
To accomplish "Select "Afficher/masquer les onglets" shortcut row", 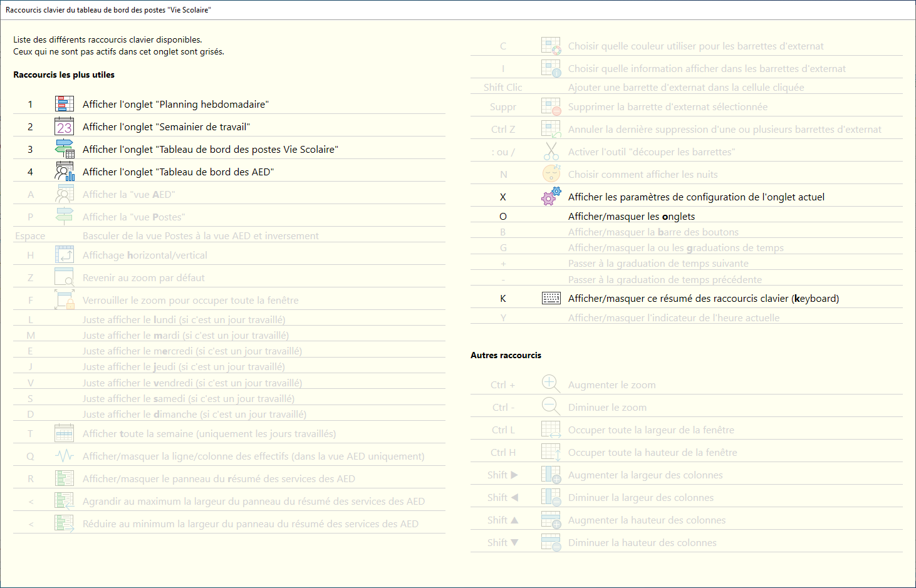I will click(631, 217).
